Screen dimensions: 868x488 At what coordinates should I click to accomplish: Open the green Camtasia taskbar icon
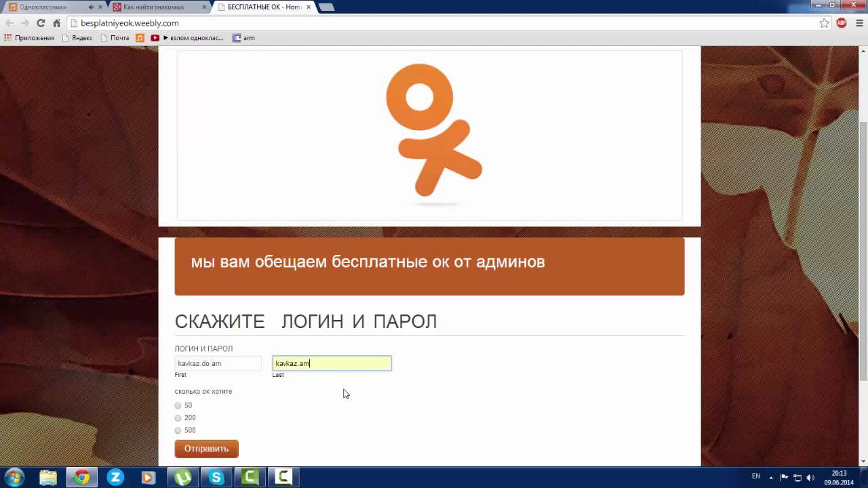pyautogui.click(x=250, y=477)
